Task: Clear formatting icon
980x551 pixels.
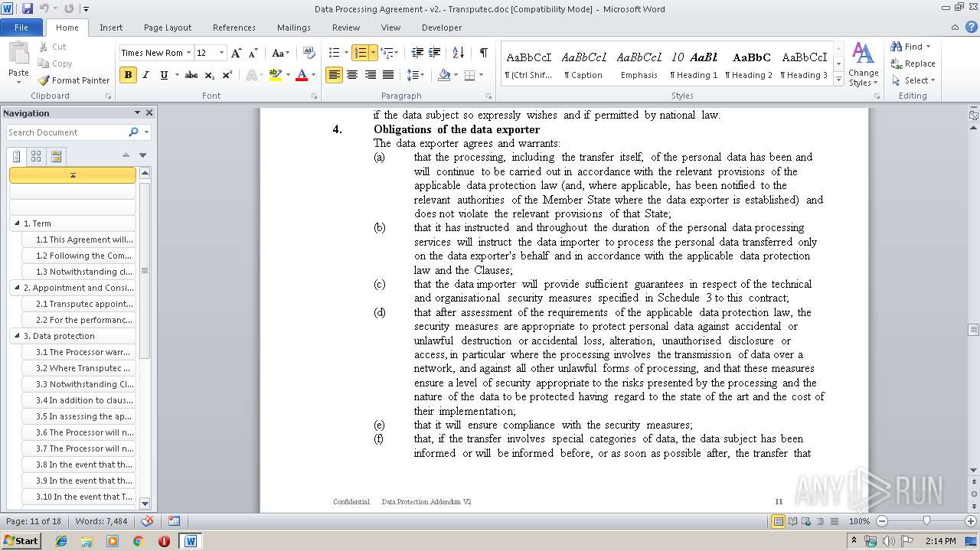Action: [309, 53]
